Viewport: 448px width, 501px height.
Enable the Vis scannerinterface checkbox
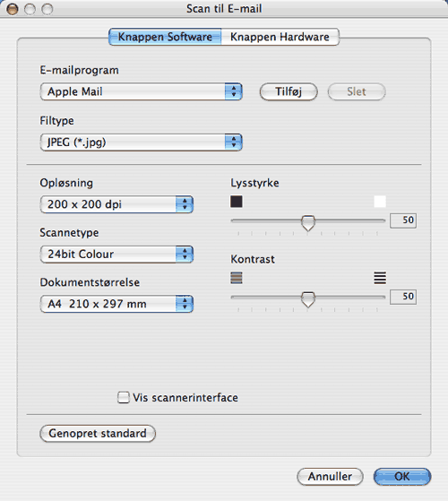(124, 397)
